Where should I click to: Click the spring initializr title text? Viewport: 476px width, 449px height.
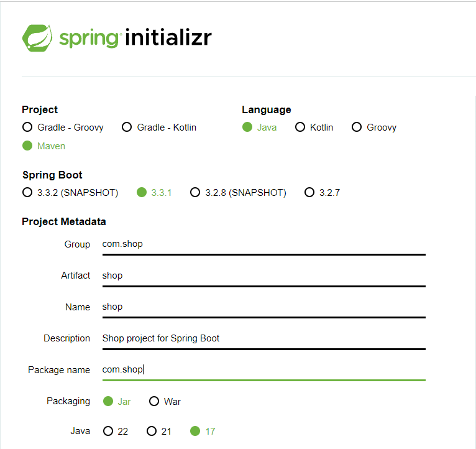pyautogui.click(x=135, y=38)
